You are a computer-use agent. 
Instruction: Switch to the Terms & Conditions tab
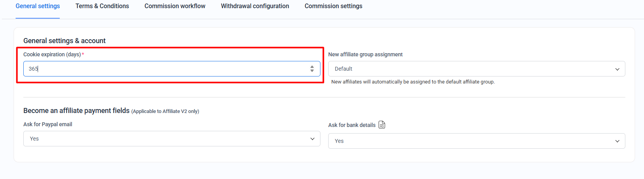(x=102, y=6)
